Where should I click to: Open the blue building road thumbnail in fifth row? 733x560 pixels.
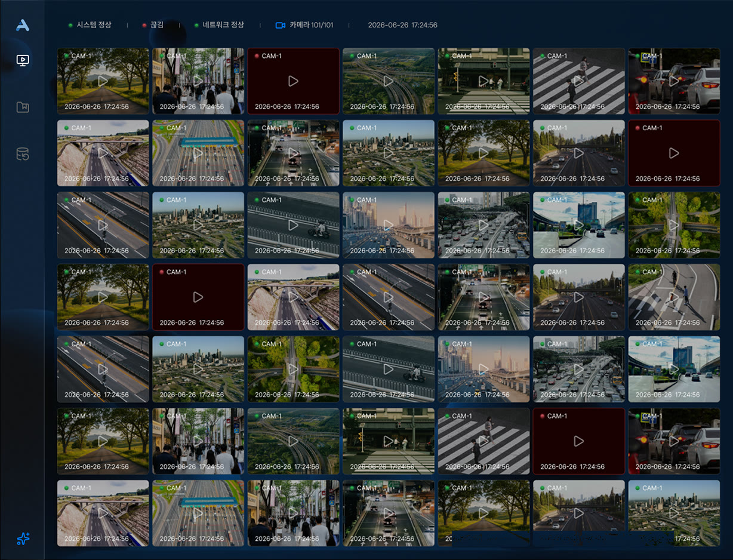674,369
